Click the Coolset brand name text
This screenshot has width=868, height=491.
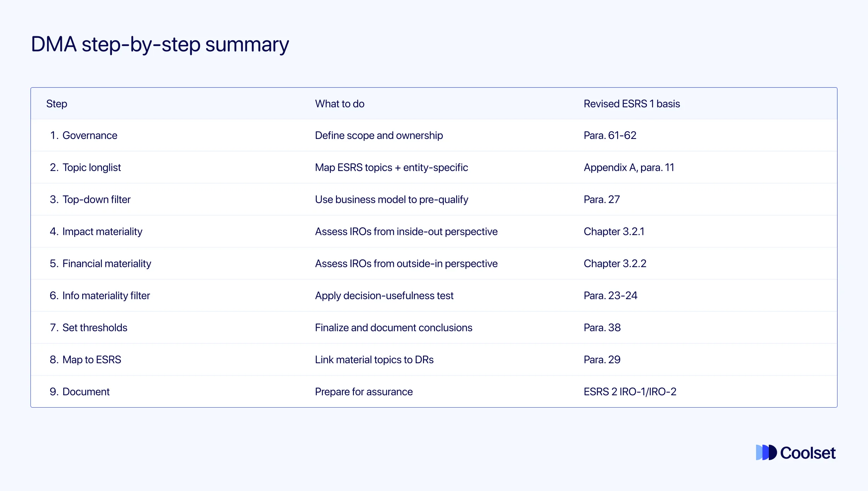coord(807,453)
